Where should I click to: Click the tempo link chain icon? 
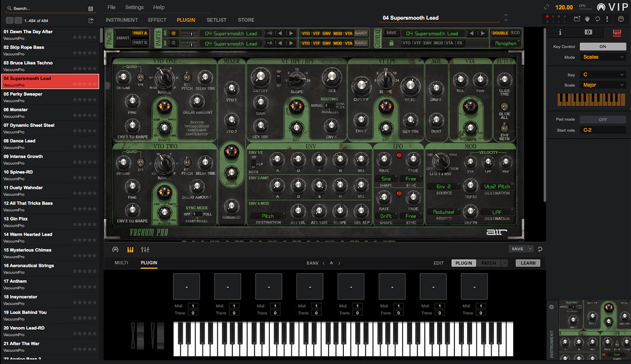(545, 7)
